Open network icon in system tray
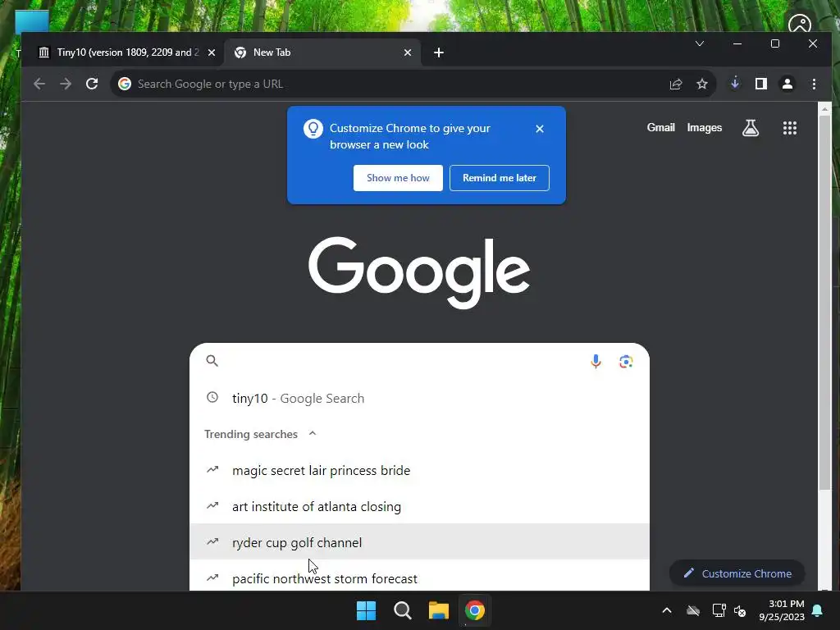The image size is (840, 630). (x=719, y=610)
